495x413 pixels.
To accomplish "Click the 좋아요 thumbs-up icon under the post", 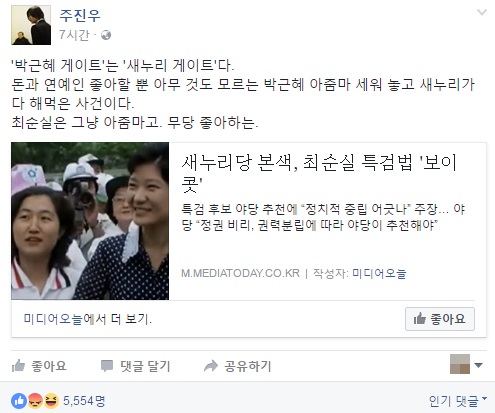I will point(18,366).
